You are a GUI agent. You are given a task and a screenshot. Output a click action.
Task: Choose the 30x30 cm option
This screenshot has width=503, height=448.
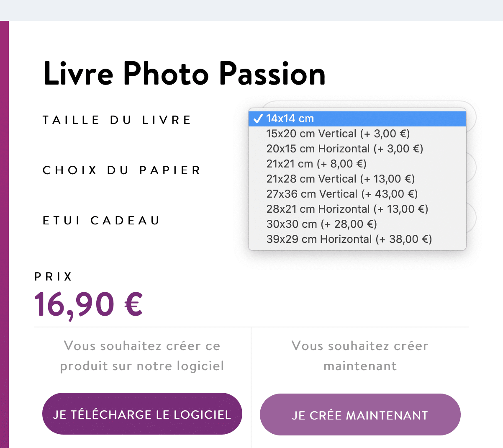click(x=321, y=224)
